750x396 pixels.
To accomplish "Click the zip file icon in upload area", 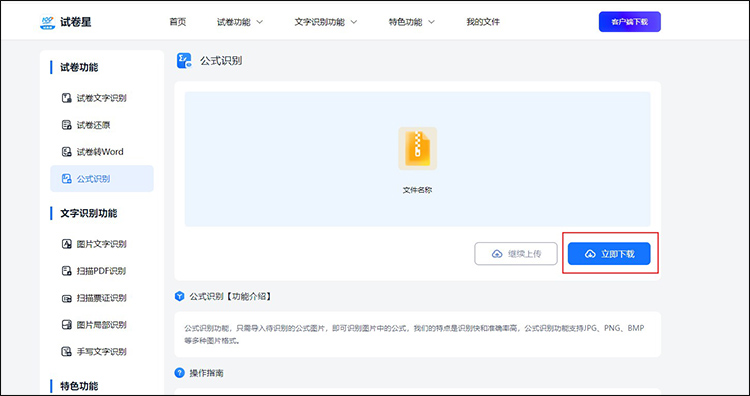I will (x=418, y=149).
